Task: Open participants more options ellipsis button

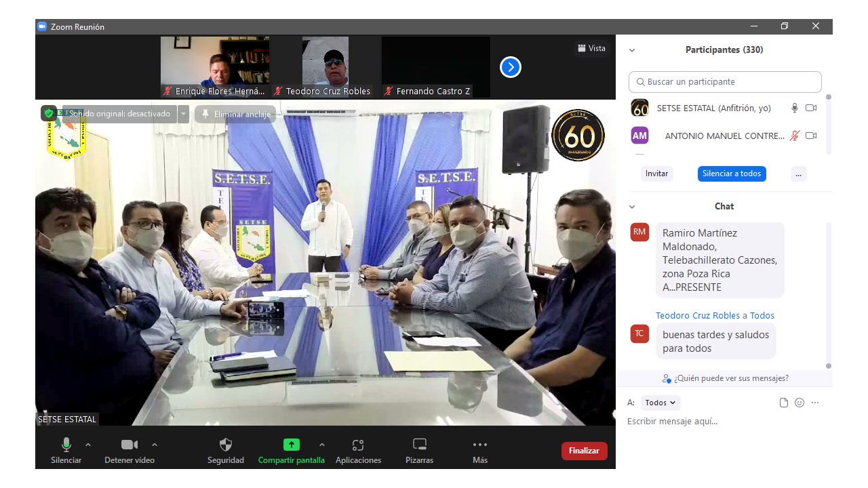Action: point(798,174)
